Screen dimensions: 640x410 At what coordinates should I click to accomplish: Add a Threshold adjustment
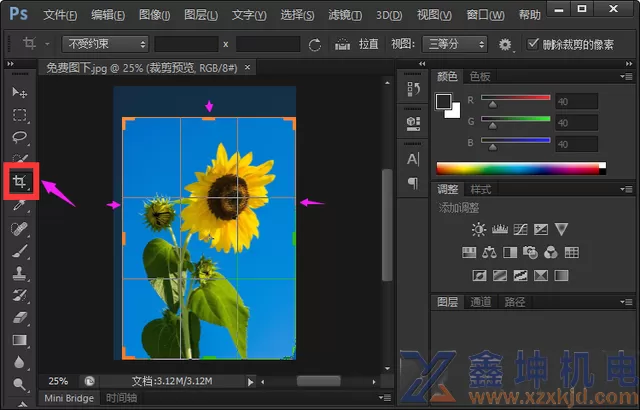tap(520, 275)
